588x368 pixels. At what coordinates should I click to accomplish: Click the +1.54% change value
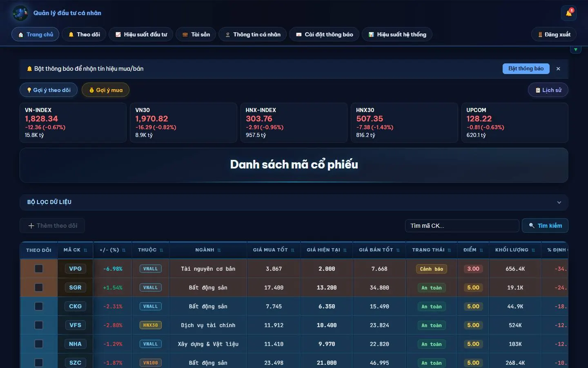(113, 288)
